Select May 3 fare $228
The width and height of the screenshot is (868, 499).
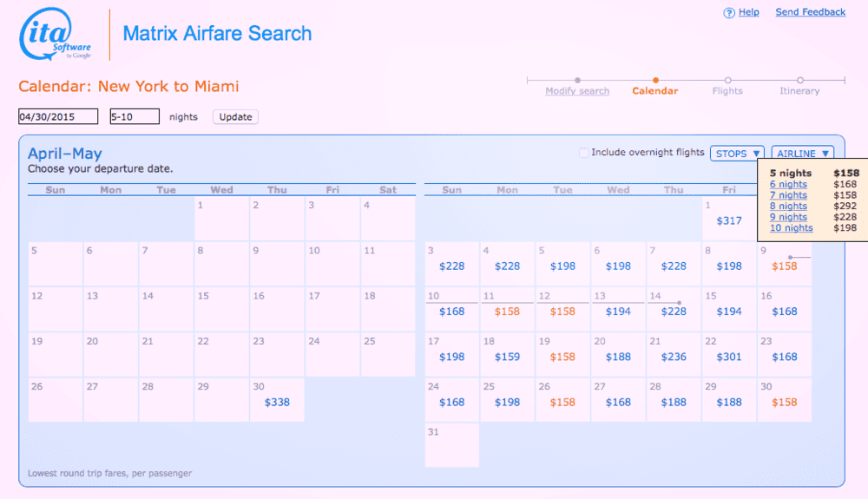(451, 266)
